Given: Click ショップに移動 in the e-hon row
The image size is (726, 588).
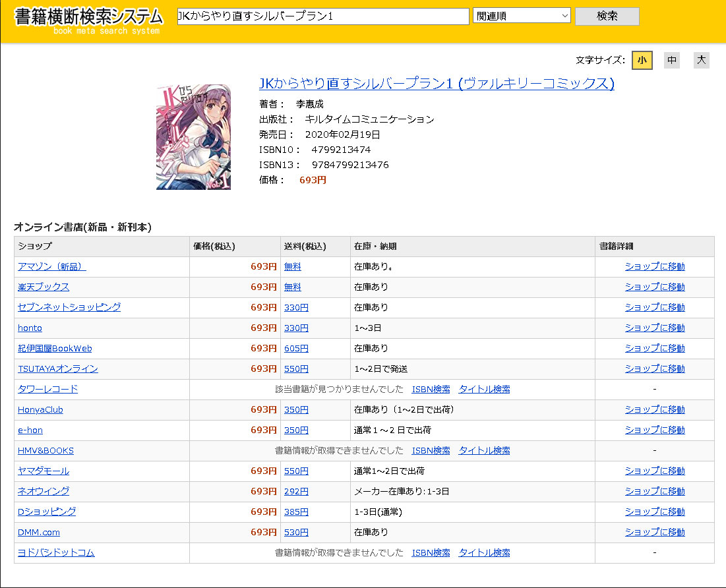Looking at the screenshot, I should (x=655, y=430).
